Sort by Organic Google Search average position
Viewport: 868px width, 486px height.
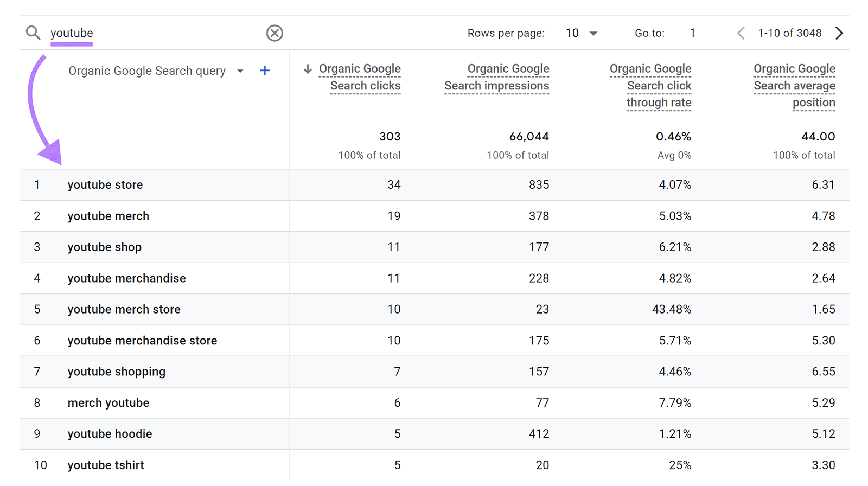[794, 86]
